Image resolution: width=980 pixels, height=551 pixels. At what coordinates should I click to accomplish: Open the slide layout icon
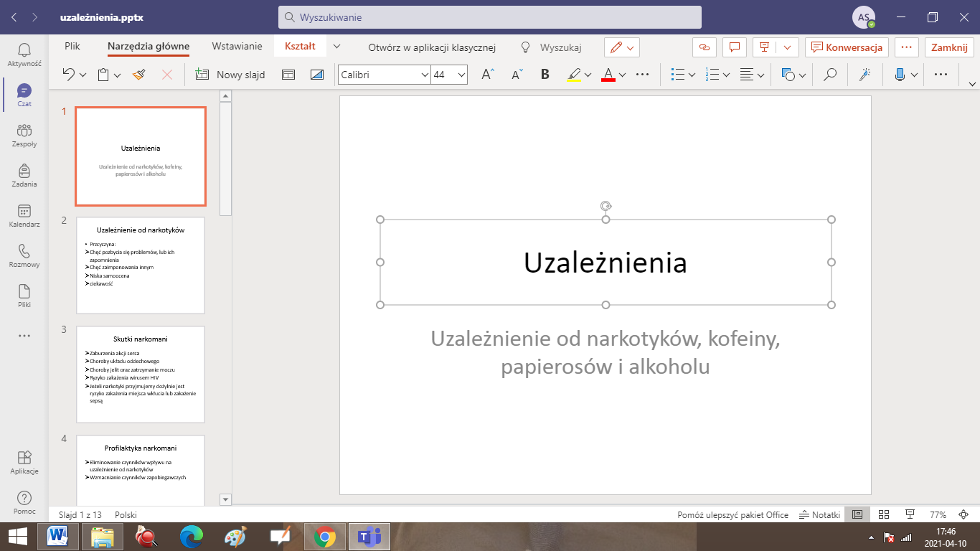pos(288,75)
